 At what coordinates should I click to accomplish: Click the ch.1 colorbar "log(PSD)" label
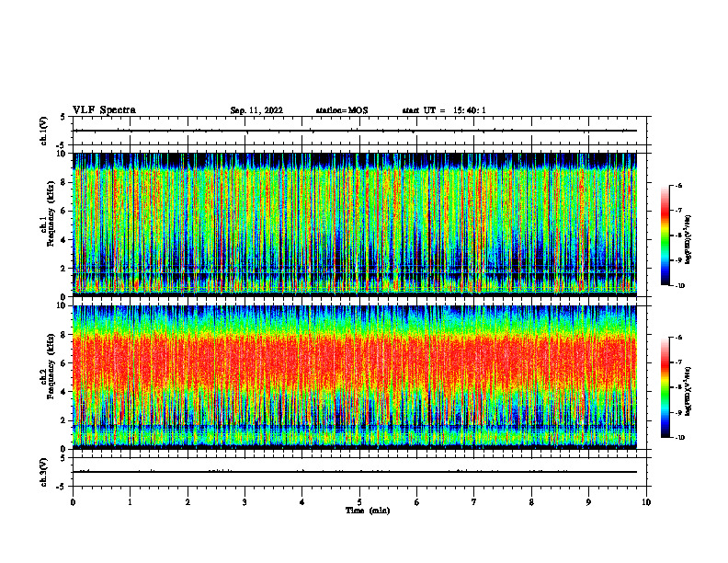pos(688,240)
